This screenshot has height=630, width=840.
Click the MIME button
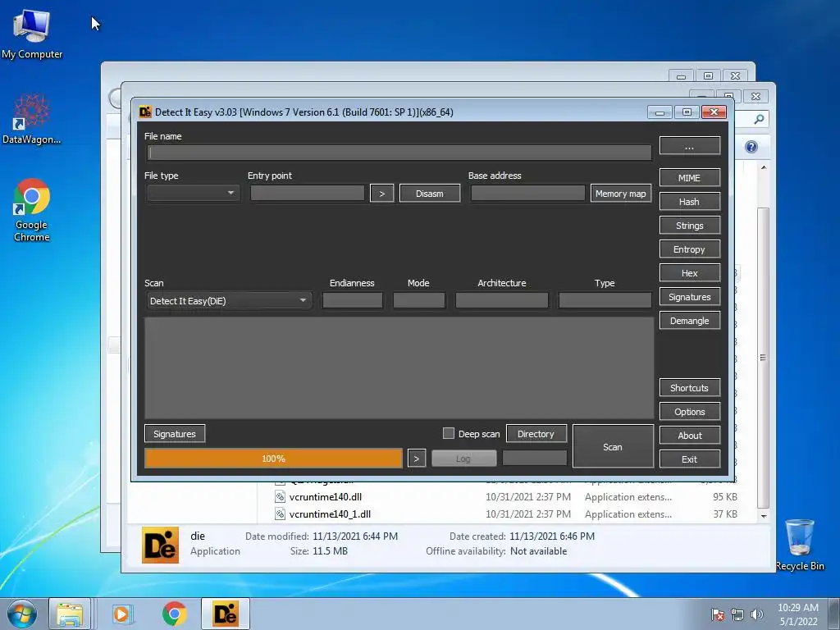click(x=689, y=178)
